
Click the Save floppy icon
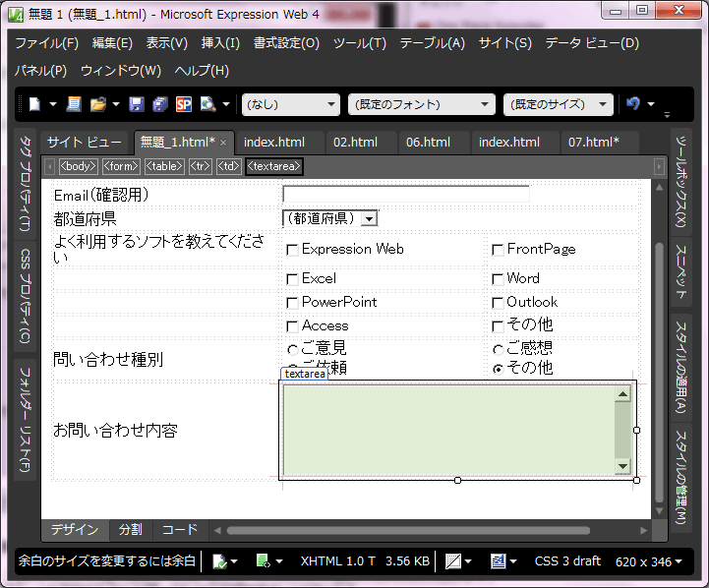click(137, 104)
